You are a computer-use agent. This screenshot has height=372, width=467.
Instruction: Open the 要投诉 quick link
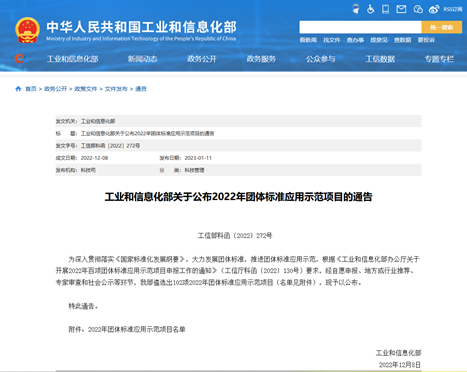pyautogui.click(x=426, y=40)
